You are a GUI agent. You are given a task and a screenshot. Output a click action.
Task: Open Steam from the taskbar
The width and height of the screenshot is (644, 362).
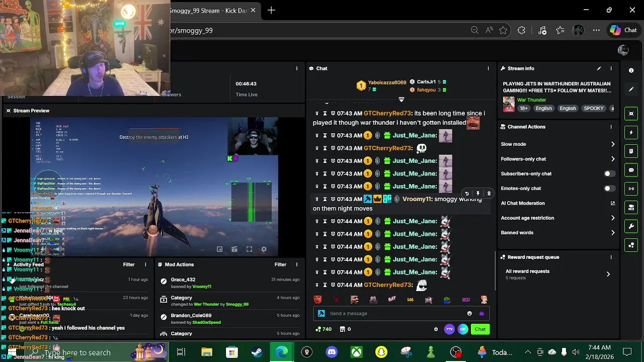click(257, 352)
